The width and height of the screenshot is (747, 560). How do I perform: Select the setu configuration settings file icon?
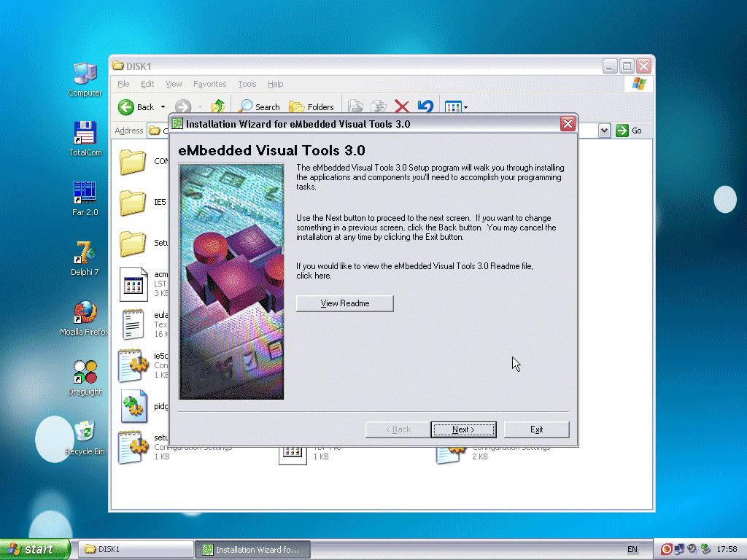[133, 447]
